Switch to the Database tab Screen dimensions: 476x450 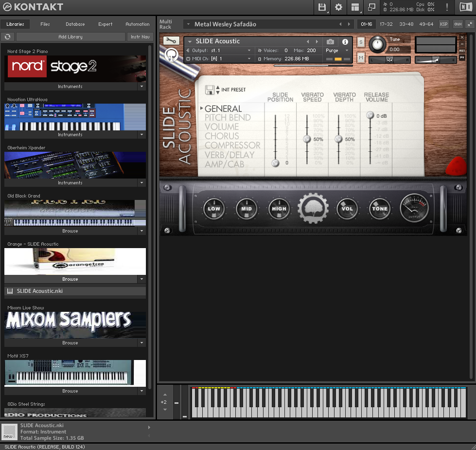point(75,24)
